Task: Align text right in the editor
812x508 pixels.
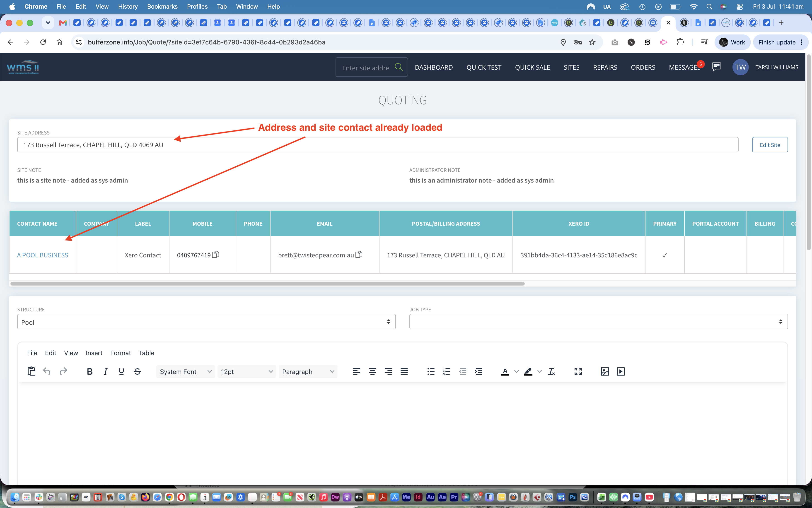Action: point(388,371)
